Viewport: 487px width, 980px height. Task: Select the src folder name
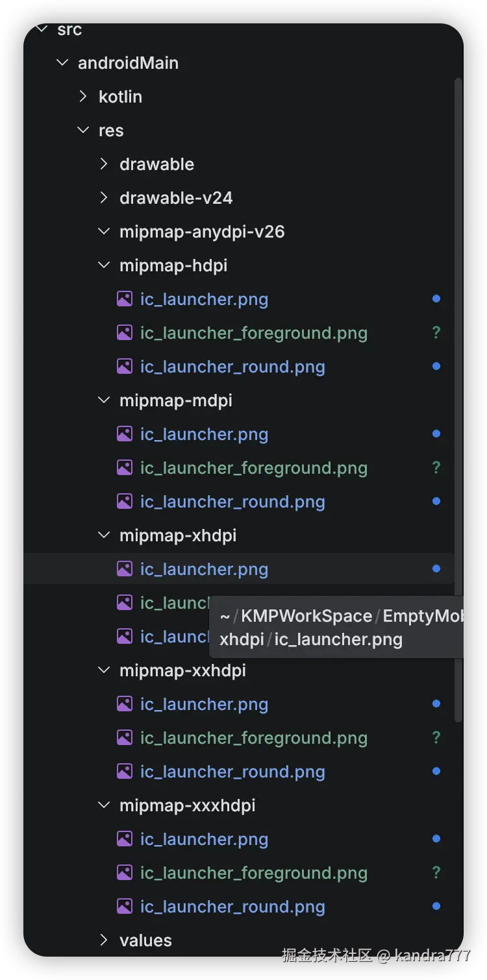pyautogui.click(x=69, y=30)
